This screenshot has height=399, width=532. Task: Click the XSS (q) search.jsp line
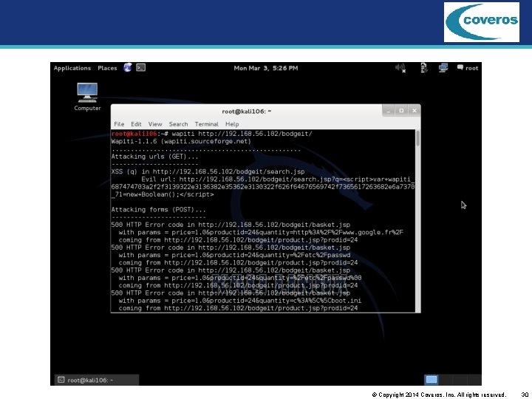coord(208,171)
